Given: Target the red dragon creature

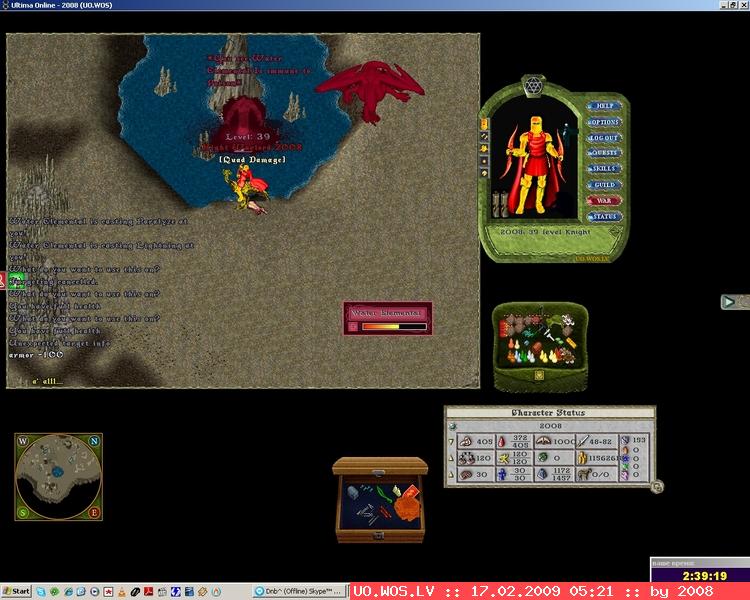Looking at the screenshot, I should [x=370, y=91].
